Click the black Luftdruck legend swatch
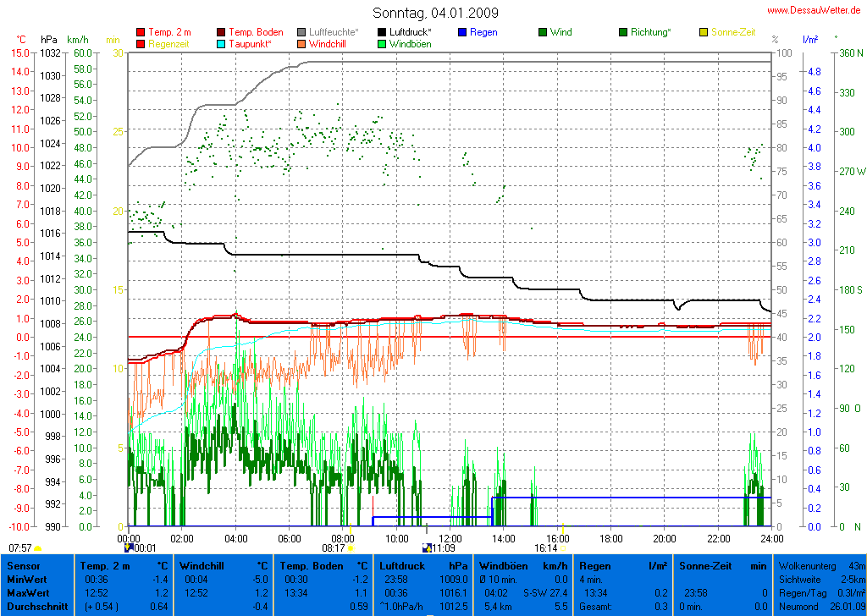The width and height of the screenshot is (867, 616). 382,33
